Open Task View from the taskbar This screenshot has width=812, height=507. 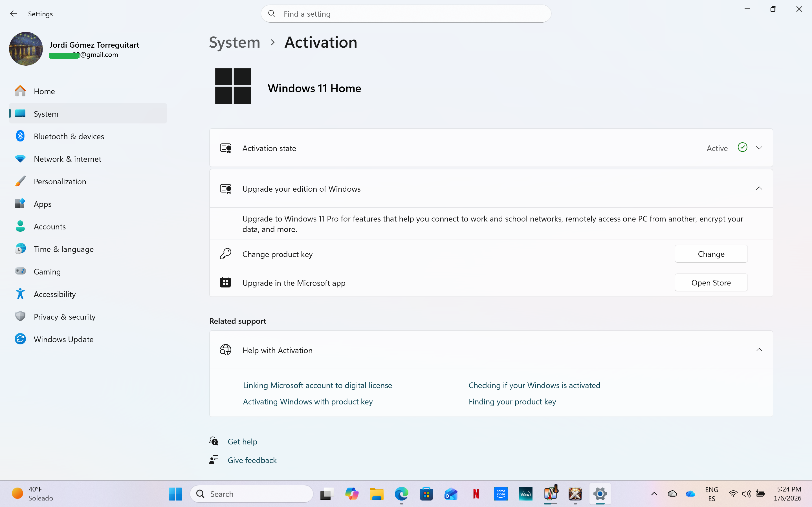[327, 494]
